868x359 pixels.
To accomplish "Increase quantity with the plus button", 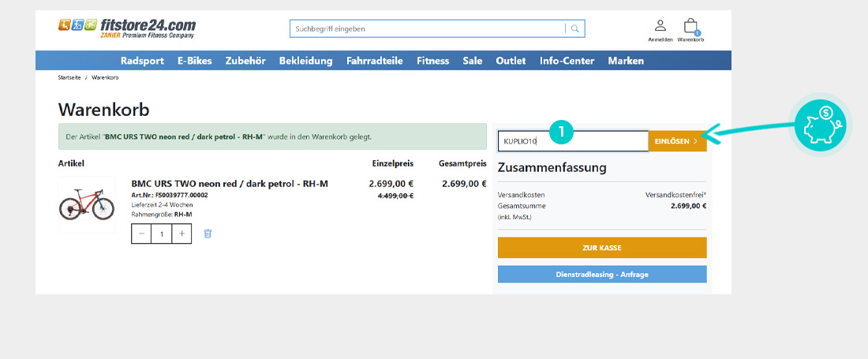I will click(x=181, y=234).
